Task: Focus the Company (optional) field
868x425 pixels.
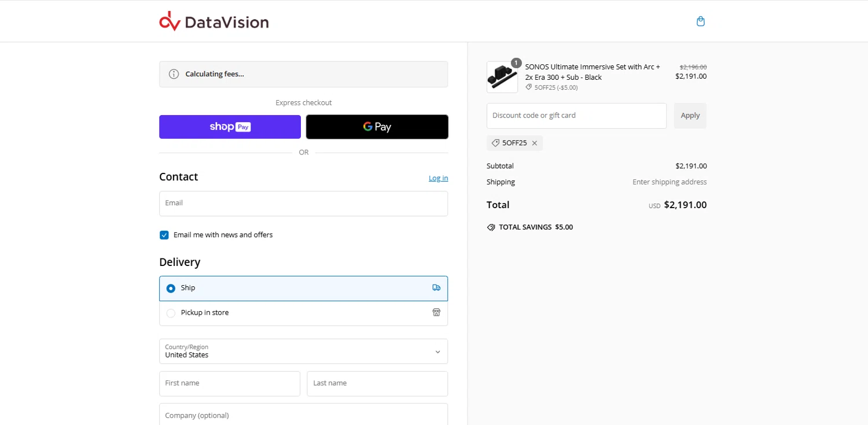Action: click(x=303, y=415)
